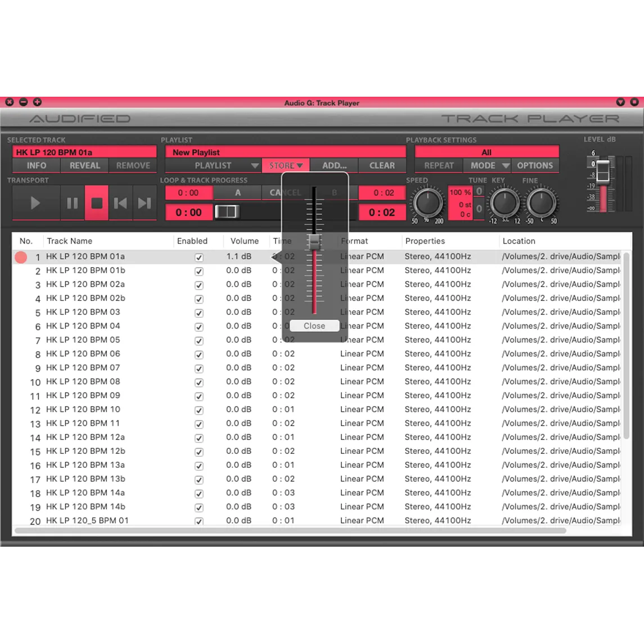Viewport: 644px width, 644px height.
Task: Click the popup volume fader handle
Action: click(x=314, y=242)
